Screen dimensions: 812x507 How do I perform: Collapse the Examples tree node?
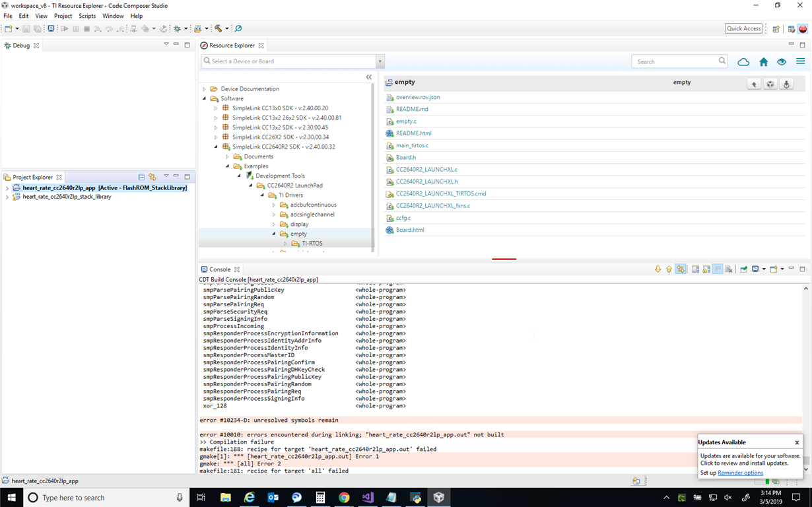pos(228,166)
